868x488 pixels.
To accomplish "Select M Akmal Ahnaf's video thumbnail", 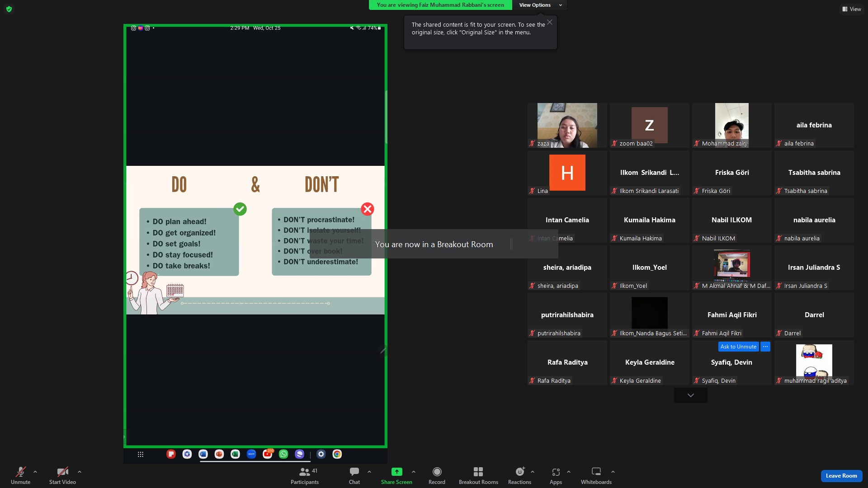I will click(x=731, y=267).
